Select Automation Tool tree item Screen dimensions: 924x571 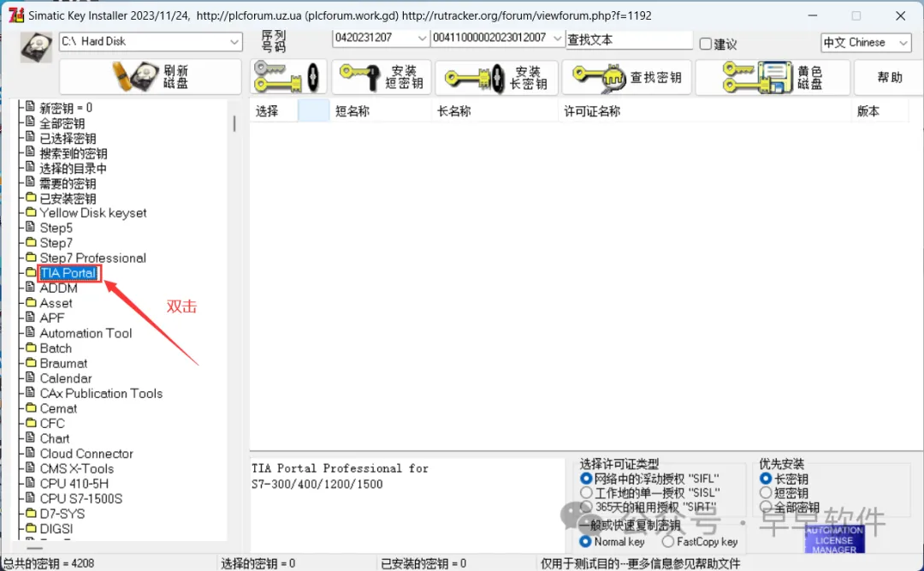click(x=86, y=333)
